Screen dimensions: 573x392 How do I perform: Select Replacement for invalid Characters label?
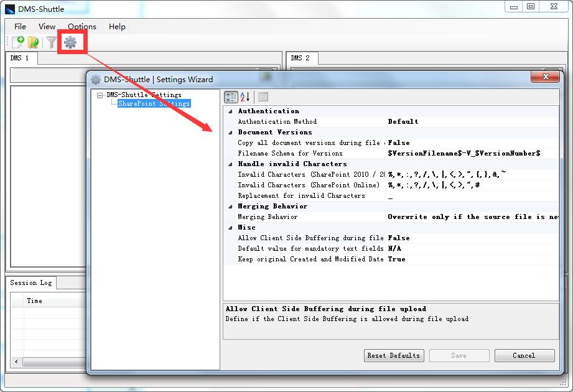coord(302,196)
